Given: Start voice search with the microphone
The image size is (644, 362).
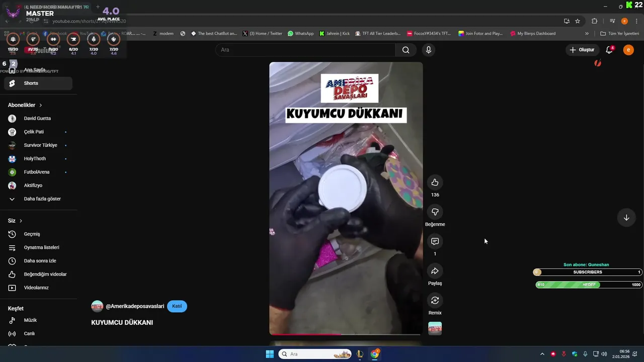Looking at the screenshot, I should point(428,50).
